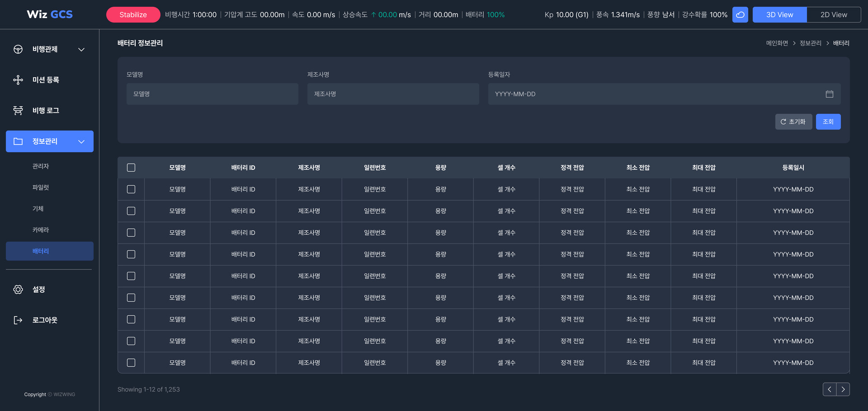Check the second battery row checkbox

[x=131, y=211]
